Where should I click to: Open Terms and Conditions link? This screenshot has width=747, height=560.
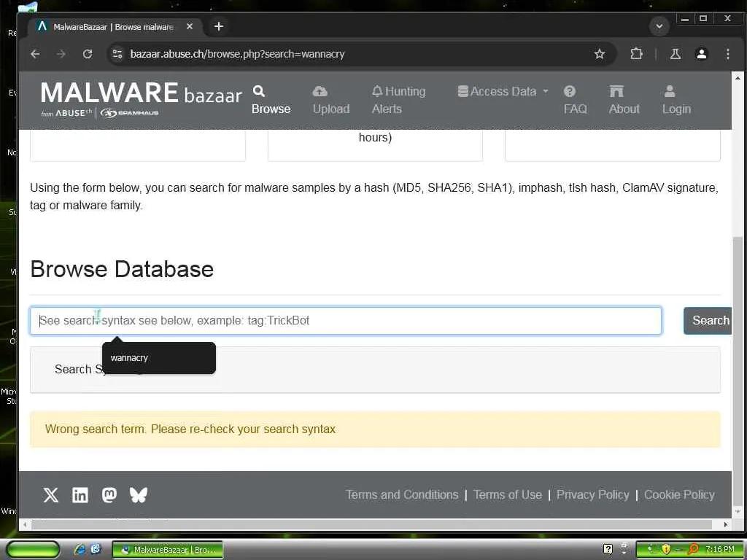click(402, 495)
